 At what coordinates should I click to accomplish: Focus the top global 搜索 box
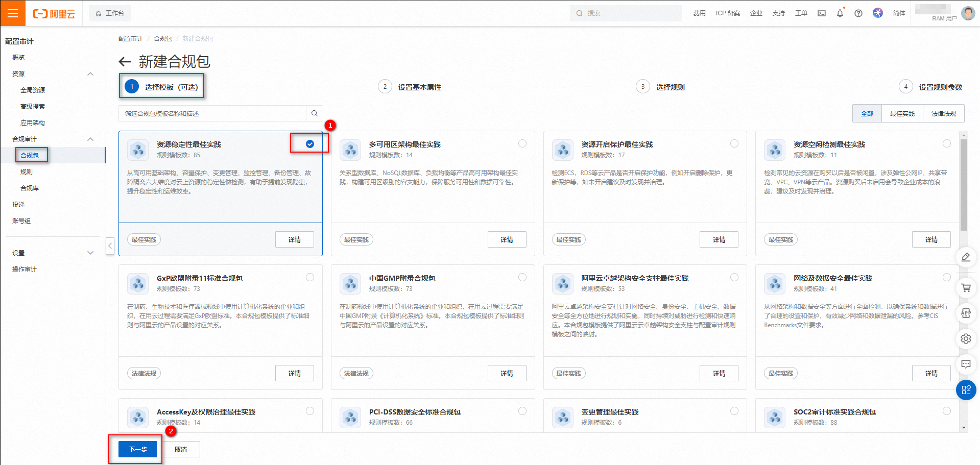pyautogui.click(x=626, y=13)
